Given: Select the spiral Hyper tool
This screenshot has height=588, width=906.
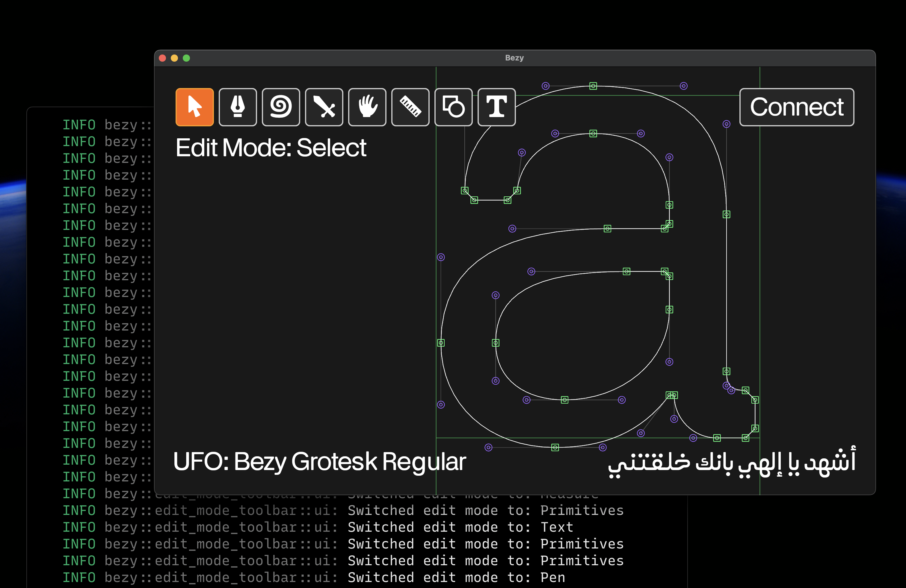Looking at the screenshot, I should 281,107.
